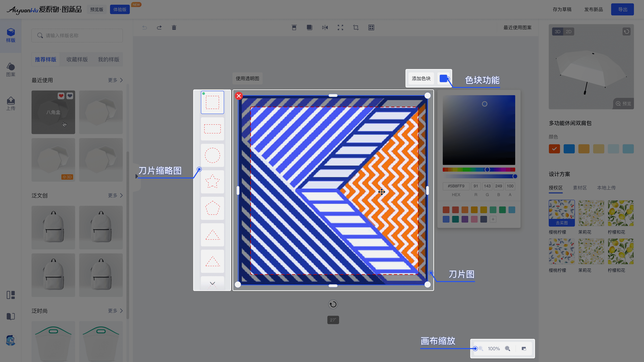Switch to 预览版 version

(x=97, y=10)
